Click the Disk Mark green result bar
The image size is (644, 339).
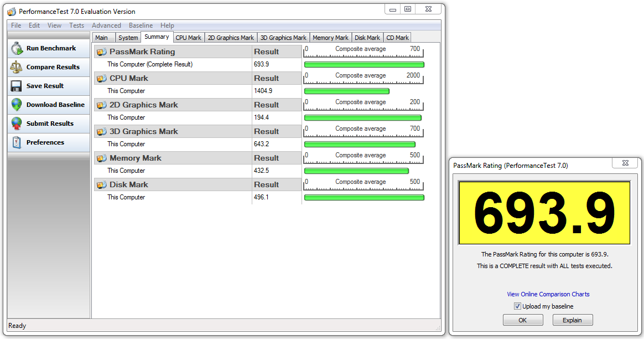[364, 198]
